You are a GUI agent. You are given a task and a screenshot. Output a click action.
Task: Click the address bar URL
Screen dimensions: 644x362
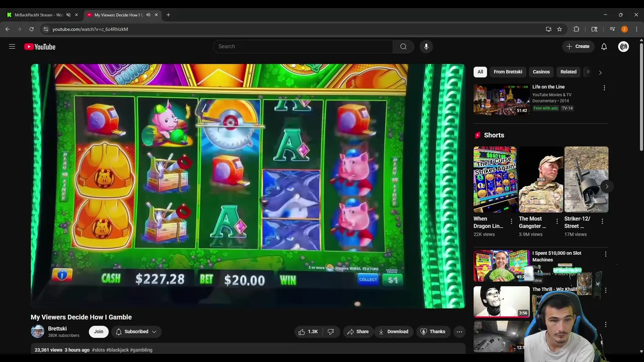point(90,29)
